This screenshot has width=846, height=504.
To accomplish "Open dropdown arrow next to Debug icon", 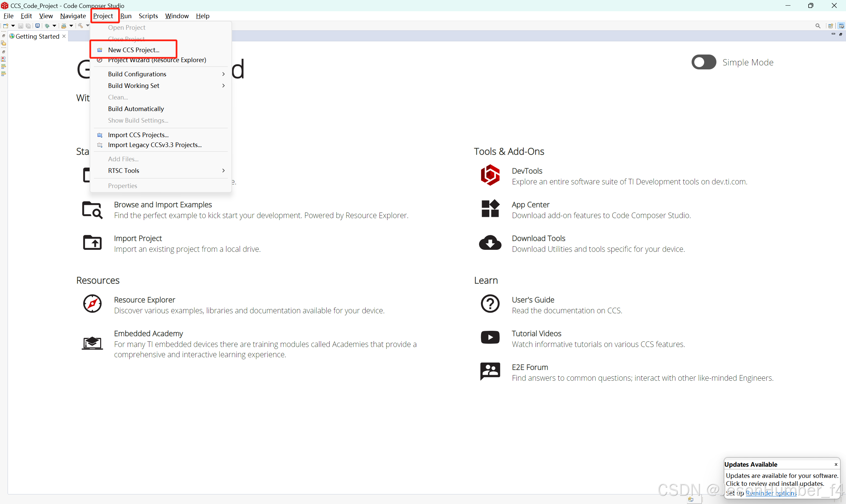I will tap(54, 26).
